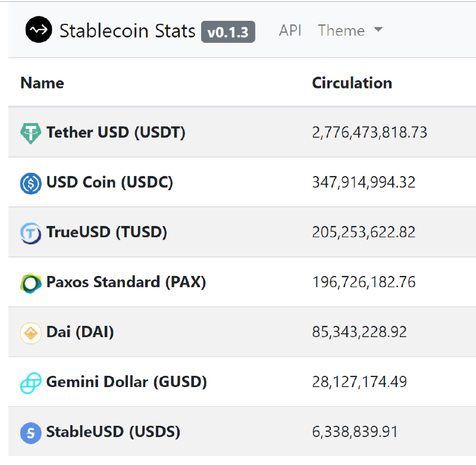Viewport: 476px width, 465px height.
Task: Click the StableUSD coin icon
Action: [x=30, y=432]
